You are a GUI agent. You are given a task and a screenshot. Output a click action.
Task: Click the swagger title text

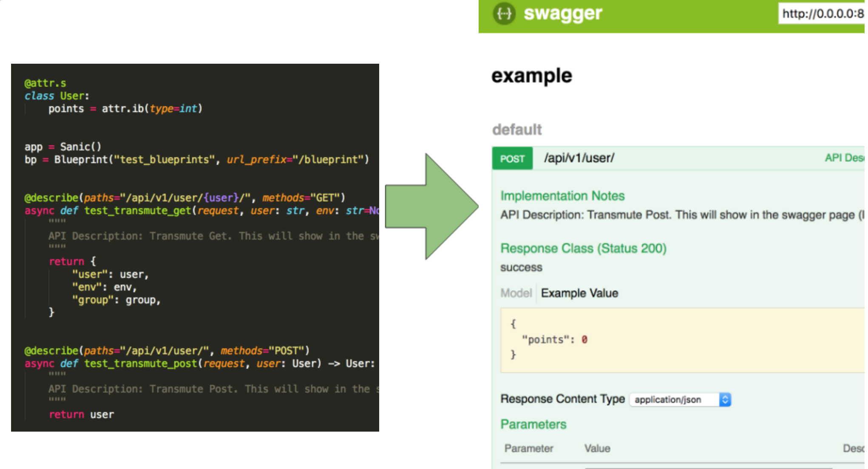(x=563, y=14)
